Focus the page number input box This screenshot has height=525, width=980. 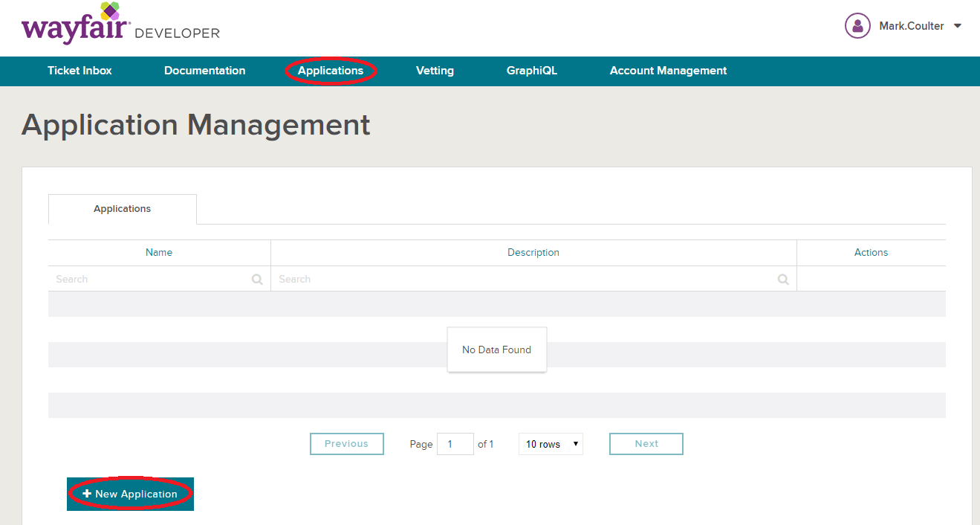coord(455,444)
